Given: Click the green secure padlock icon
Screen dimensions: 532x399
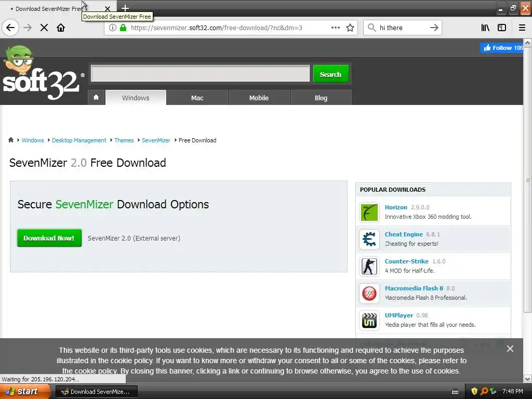Looking at the screenshot, I should [x=124, y=28].
